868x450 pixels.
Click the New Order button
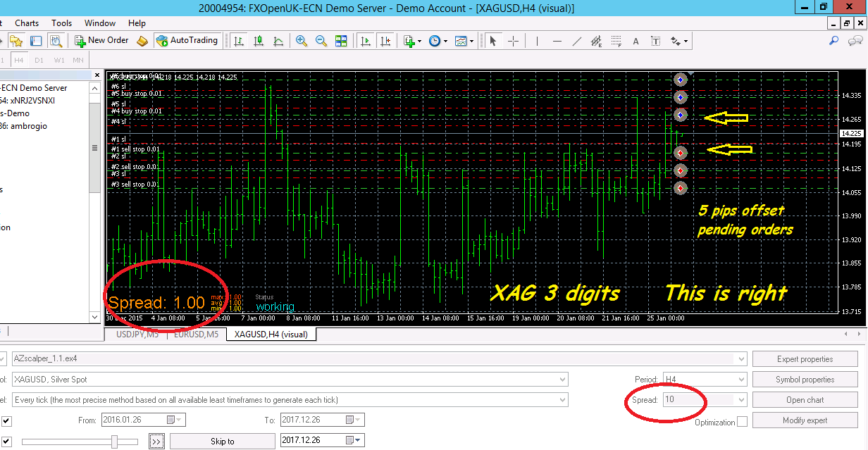click(x=102, y=41)
